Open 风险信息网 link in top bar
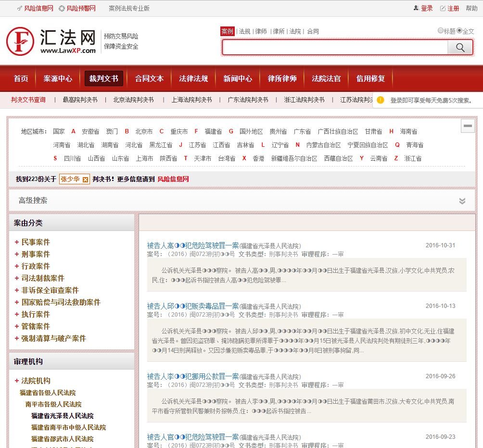 pyautogui.click(x=38, y=8)
